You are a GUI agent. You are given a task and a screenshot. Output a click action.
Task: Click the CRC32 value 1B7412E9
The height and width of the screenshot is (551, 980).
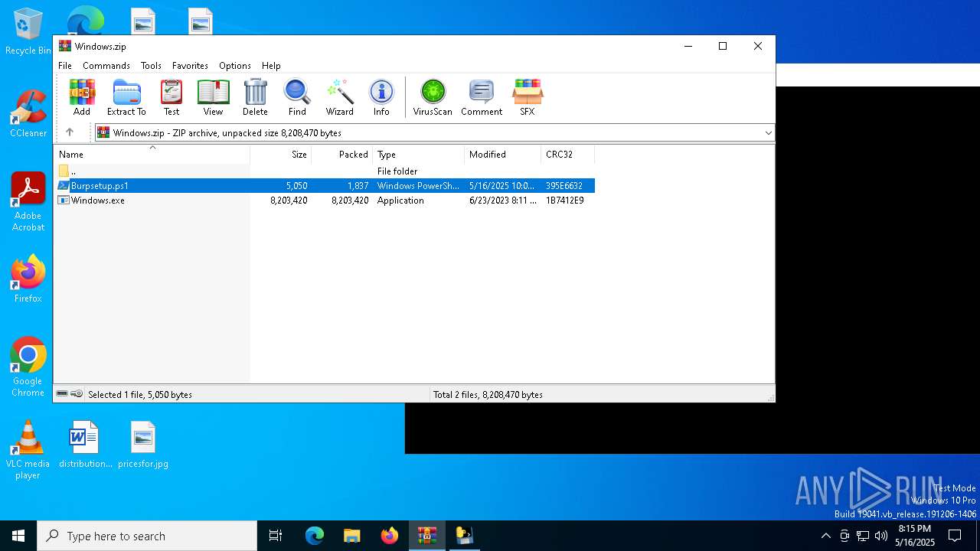565,201
